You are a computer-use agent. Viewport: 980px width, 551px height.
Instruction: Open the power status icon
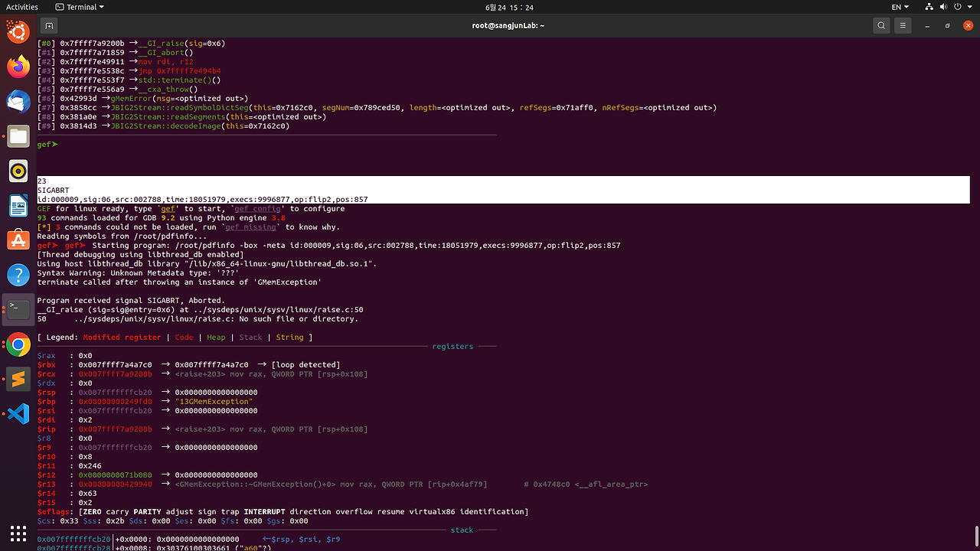(959, 7)
